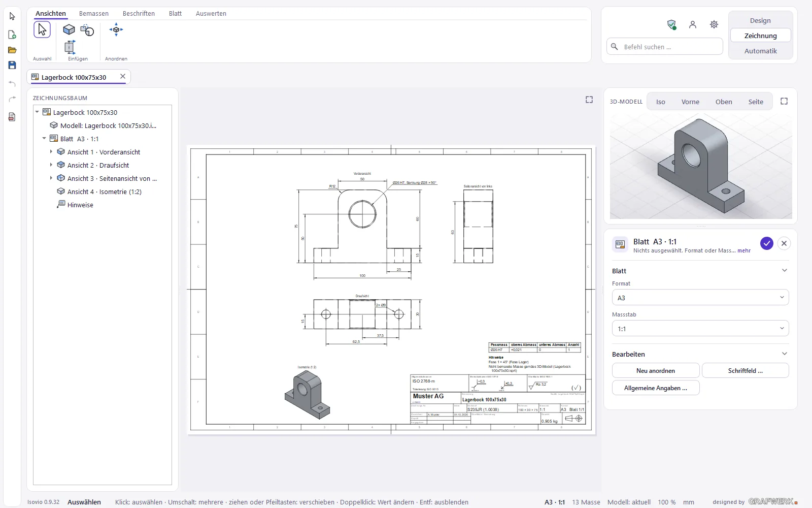Collapse the Blatt A3 1:1 tree node
Image resolution: width=812 pixels, height=508 pixels.
pyautogui.click(x=44, y=138)
